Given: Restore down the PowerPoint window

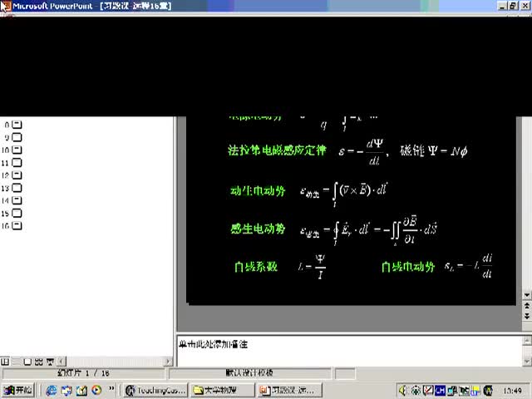Looking at the screenshot, I should click(x=514, y=6).
